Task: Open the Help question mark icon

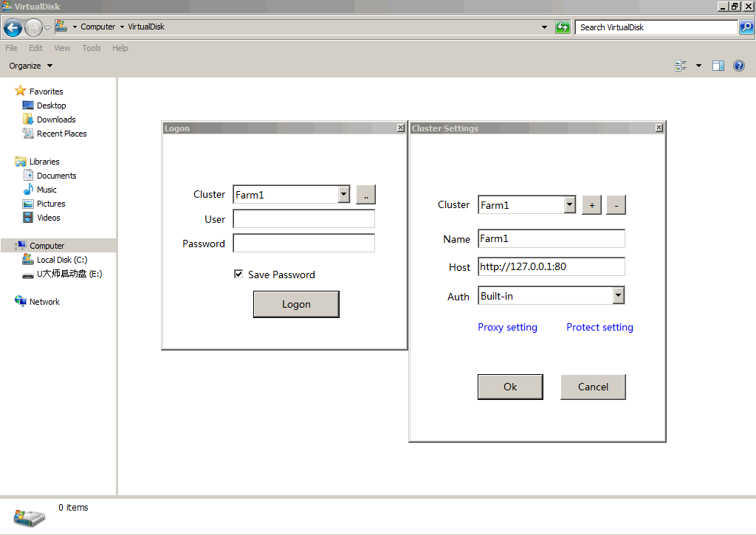Action: [738, 66]
